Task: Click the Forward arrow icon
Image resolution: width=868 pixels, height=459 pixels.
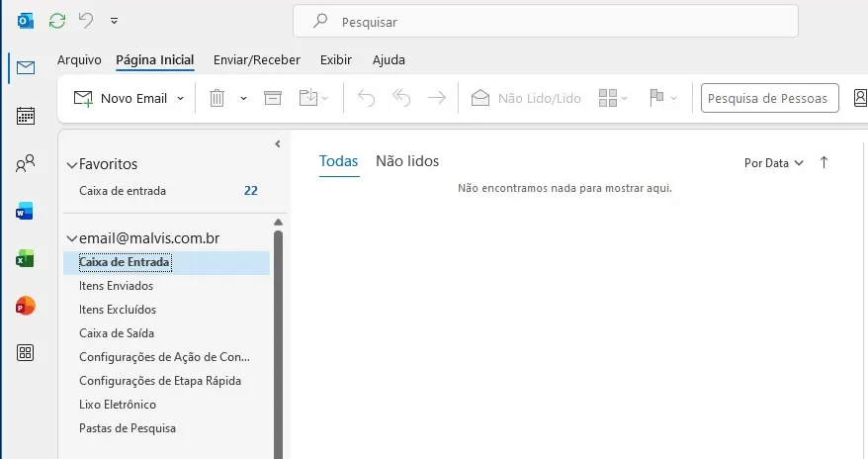Action: pos(437,99)
